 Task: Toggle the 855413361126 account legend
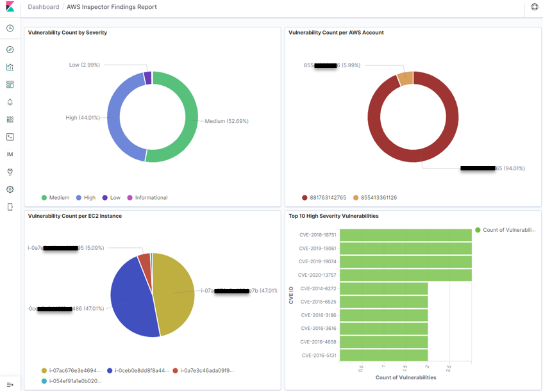coord(375,197)
